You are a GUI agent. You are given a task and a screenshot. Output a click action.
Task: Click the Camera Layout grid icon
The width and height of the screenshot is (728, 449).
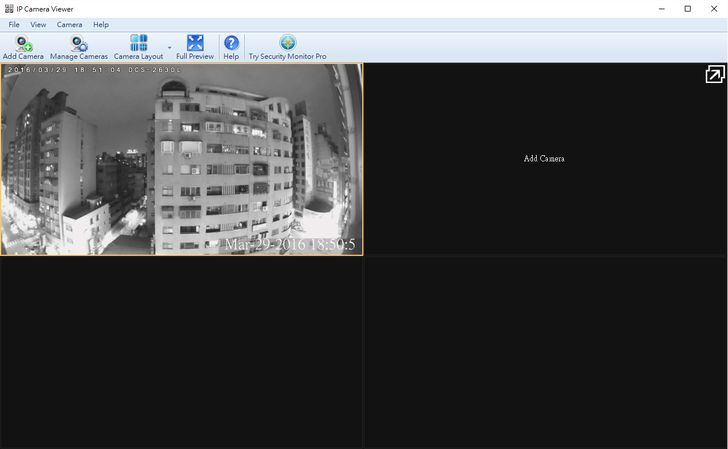click(x=138, y=43)
